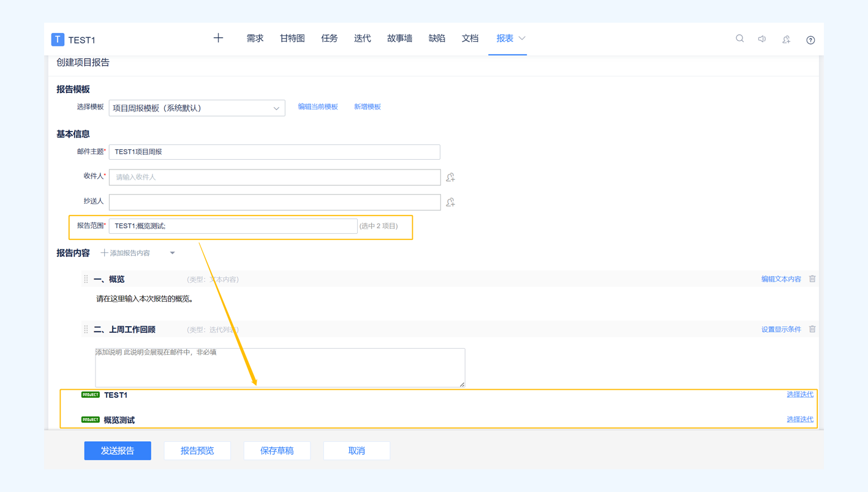Click the 取消 button
This screenshot has height=492, width=868.
tap(357, 451)
